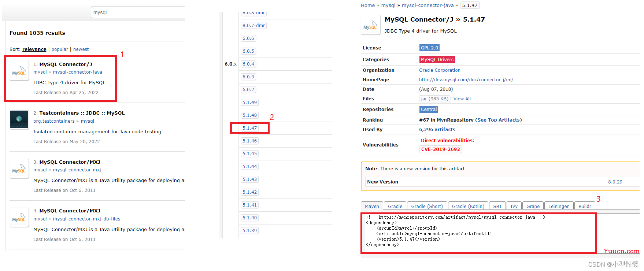This screenshot has width=644, height=271.
Task: Select version 5.1.46
Action: (250, 141)
